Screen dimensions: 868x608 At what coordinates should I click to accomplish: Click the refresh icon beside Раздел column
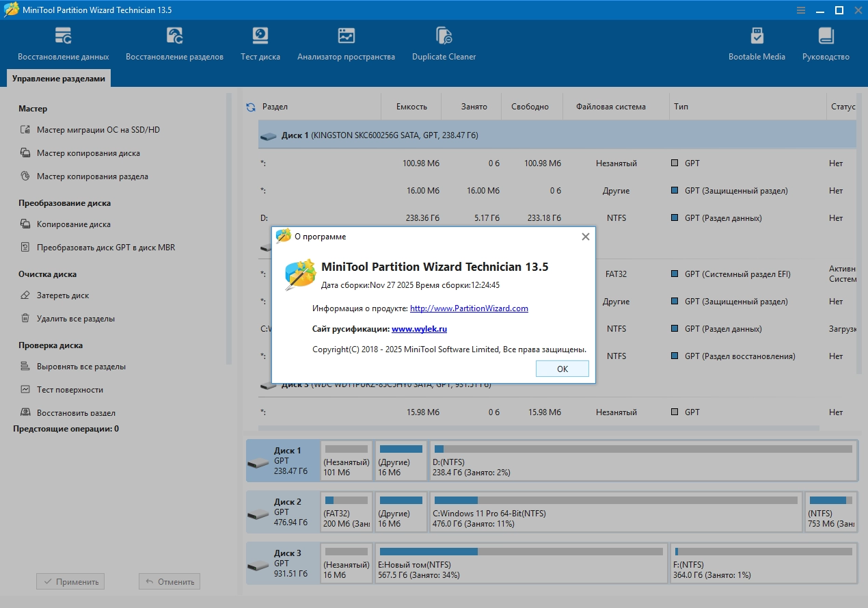click(251, 107)
